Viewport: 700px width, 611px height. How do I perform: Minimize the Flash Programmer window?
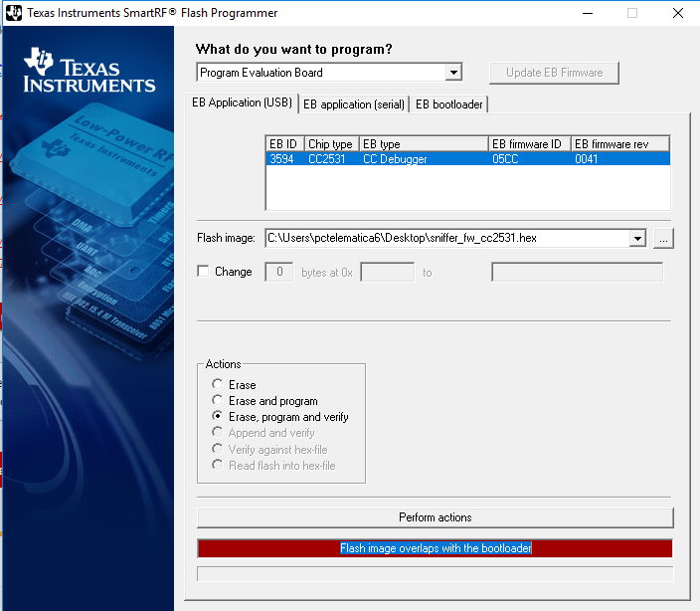[x=588, y=13]
